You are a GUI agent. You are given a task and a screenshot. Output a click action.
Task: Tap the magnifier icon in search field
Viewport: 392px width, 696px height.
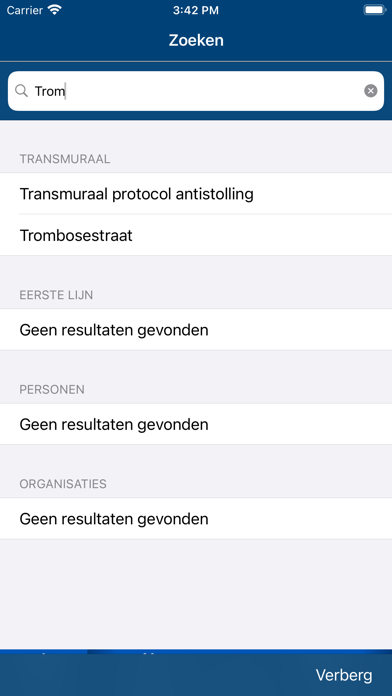(x=21, y=91)
